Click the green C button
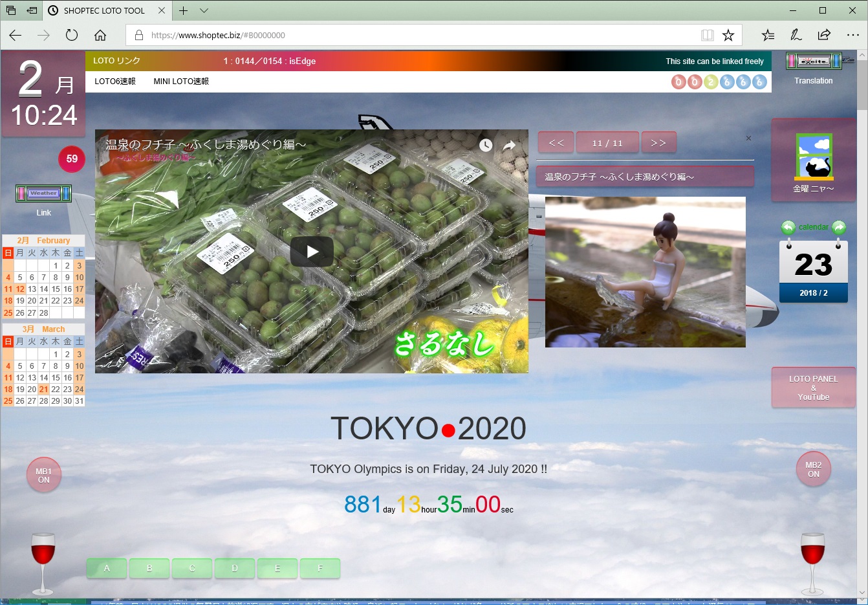868x605 pixels. 192,568
